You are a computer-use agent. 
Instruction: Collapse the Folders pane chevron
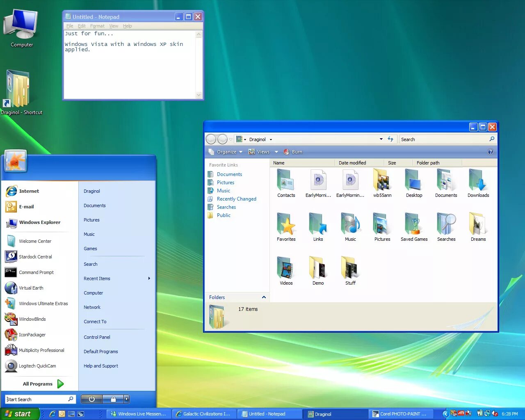(x=264, y=297)
